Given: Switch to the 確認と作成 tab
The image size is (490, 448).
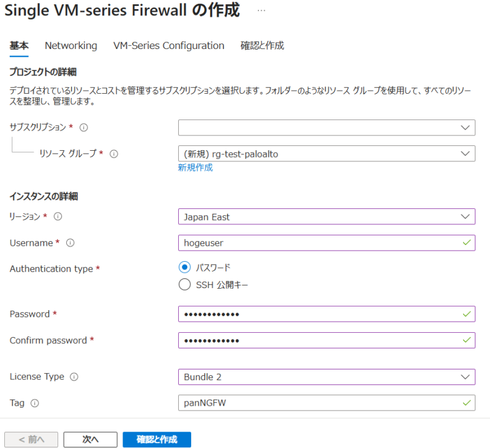Looking at the screenshot, I should [x=262, y=45].
